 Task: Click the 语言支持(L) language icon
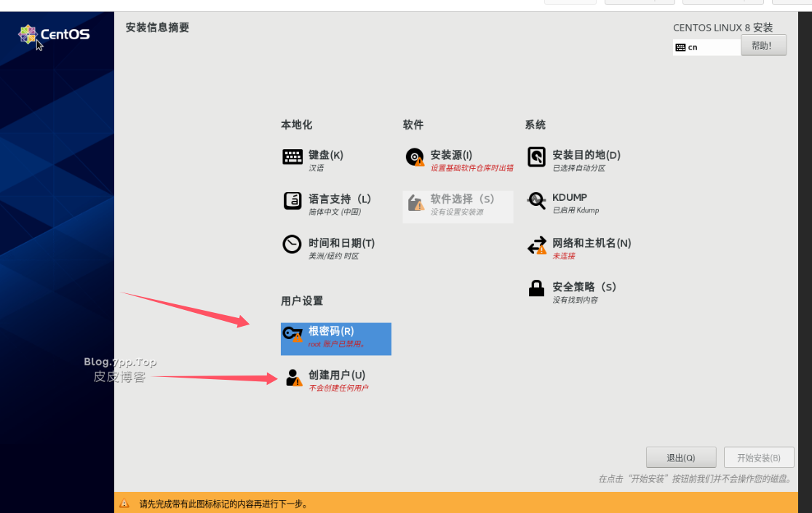292,202
